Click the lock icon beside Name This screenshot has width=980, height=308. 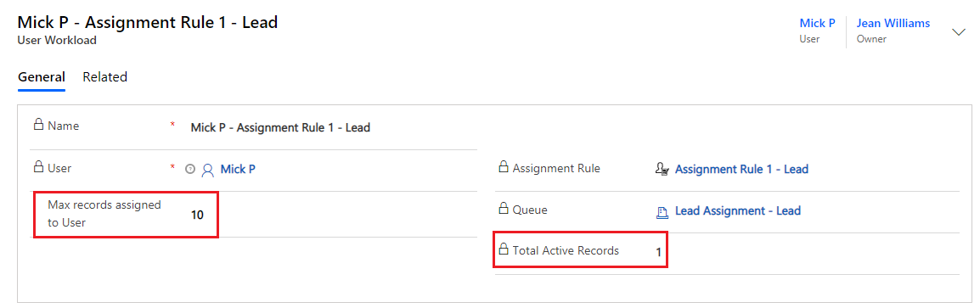[39, 125]
